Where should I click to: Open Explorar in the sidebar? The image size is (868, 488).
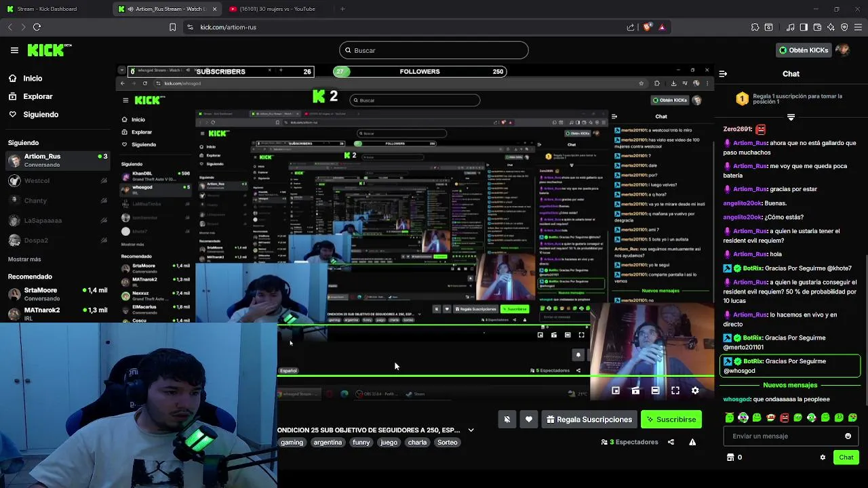31,96
